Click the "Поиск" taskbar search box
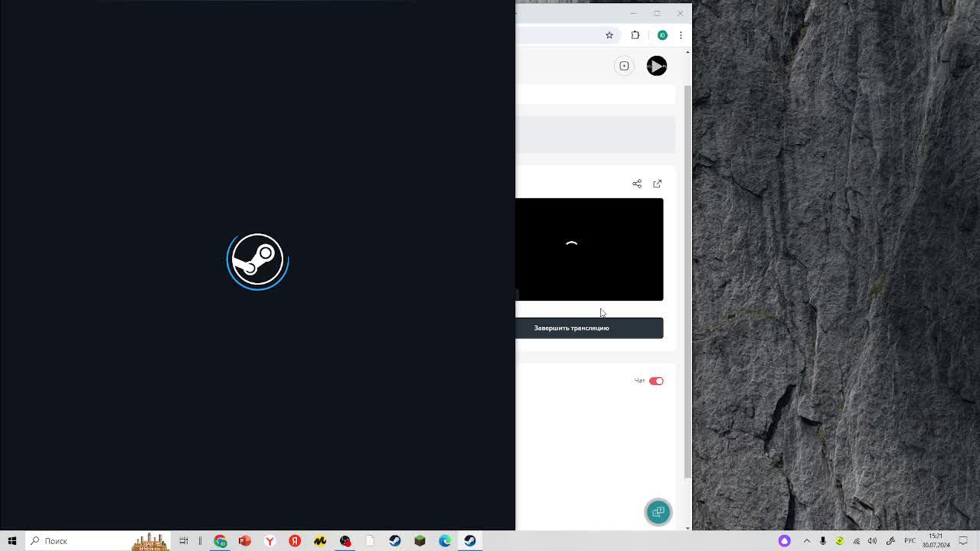This screenshot has width=980, height=551. click(x=98, y=541)
